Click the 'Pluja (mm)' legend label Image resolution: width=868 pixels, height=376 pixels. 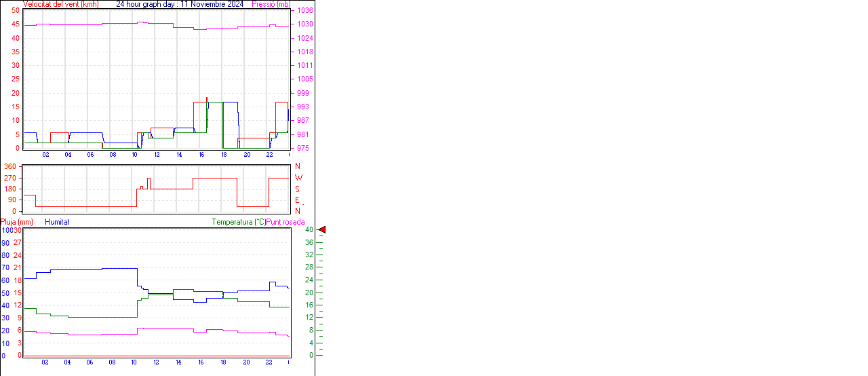[x=17, y=222]
